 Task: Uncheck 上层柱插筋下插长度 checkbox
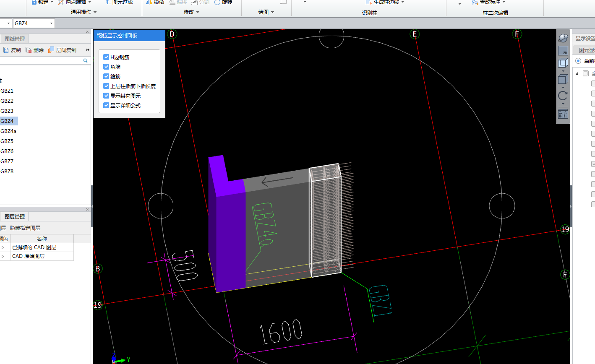click(106, 86)
